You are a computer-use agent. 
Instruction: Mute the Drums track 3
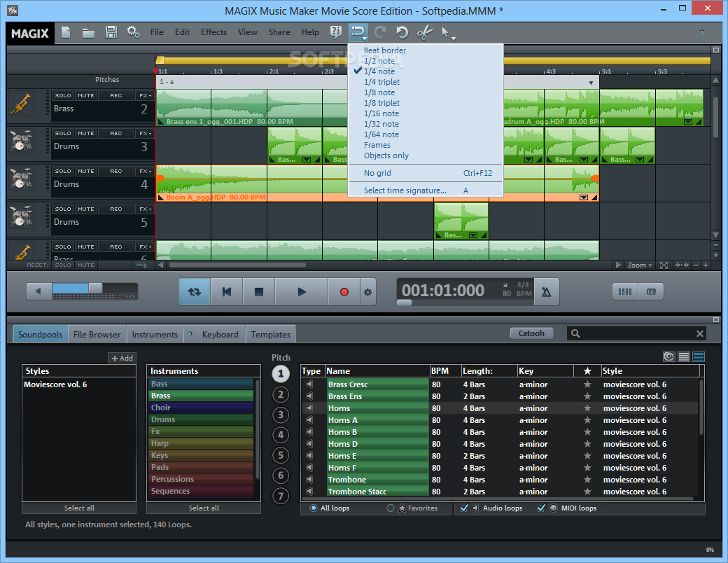pyautogui.click(x=86, y=133)
